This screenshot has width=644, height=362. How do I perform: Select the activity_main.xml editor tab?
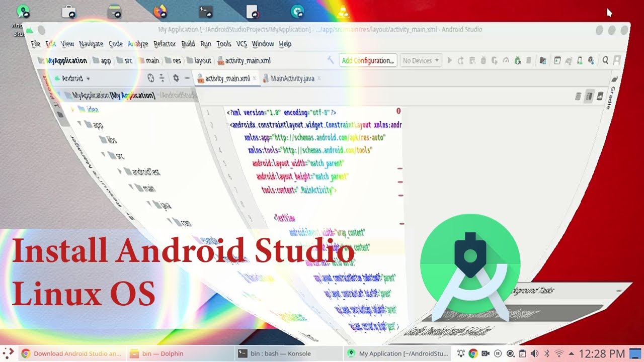227,78
